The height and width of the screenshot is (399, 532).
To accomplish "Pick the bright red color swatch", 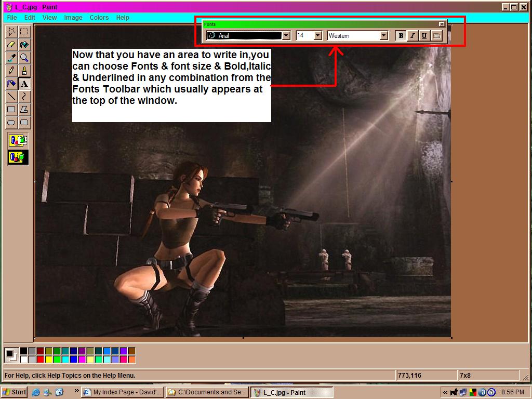I will pos(41,360).
